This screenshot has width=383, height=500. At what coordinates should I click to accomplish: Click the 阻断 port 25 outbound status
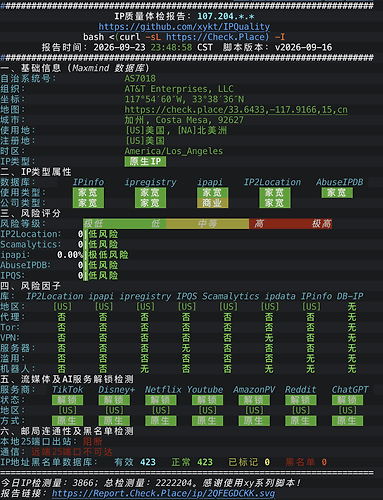tap(93, 441)
